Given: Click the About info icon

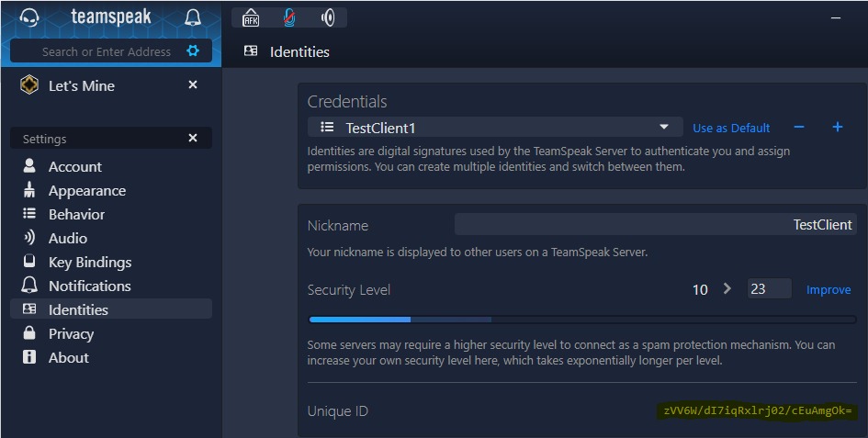Looking at the screenshot, I should pos(29,358).
